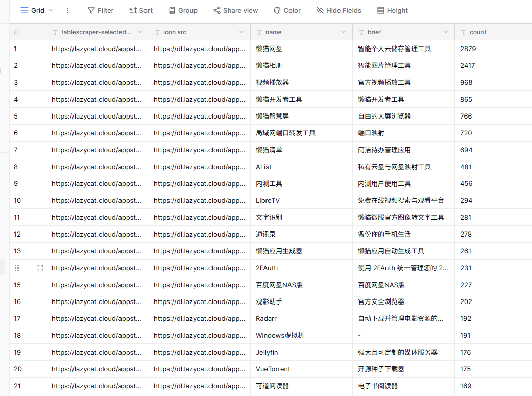The width and height of the screenshot is (532, 396).
Task: Select the brief cell '电子书阅读器'
Action: click(404, 386)
